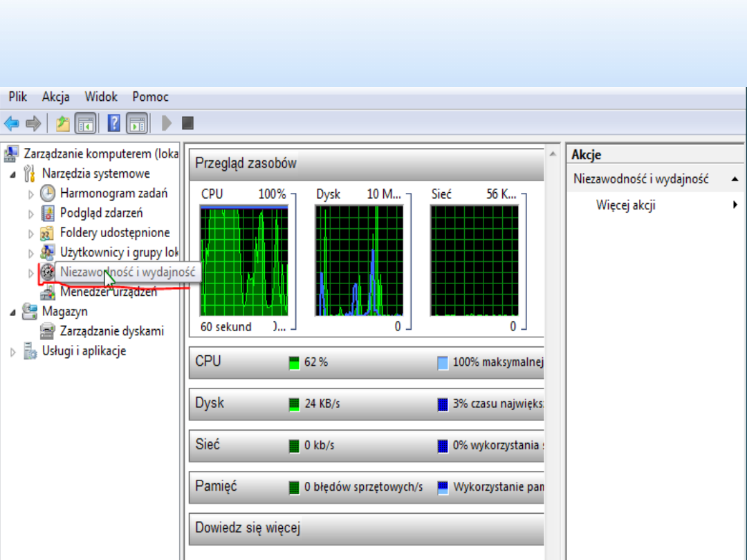Screen dimensions: 747x560
Task: Expand the Harmonogram zadań tree node
Action: 31,194
